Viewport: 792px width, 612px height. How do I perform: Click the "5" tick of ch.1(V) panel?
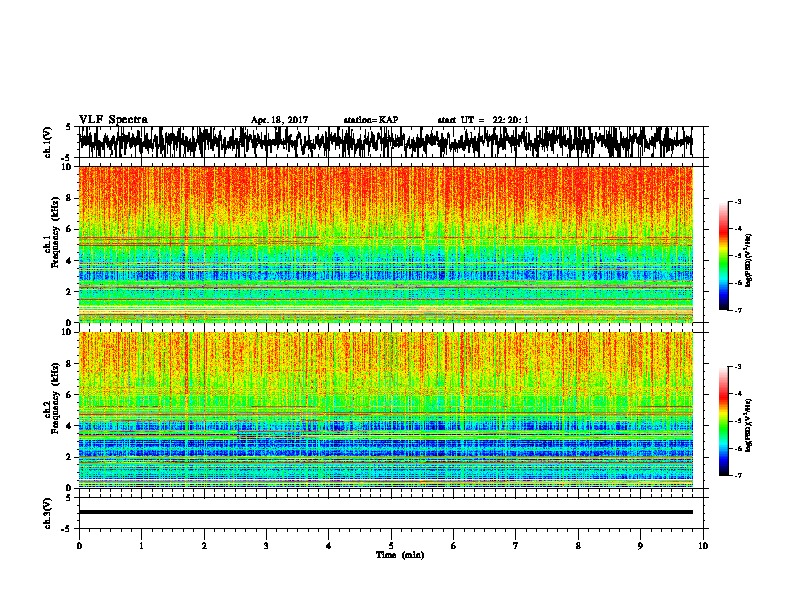tap(69, 127)
